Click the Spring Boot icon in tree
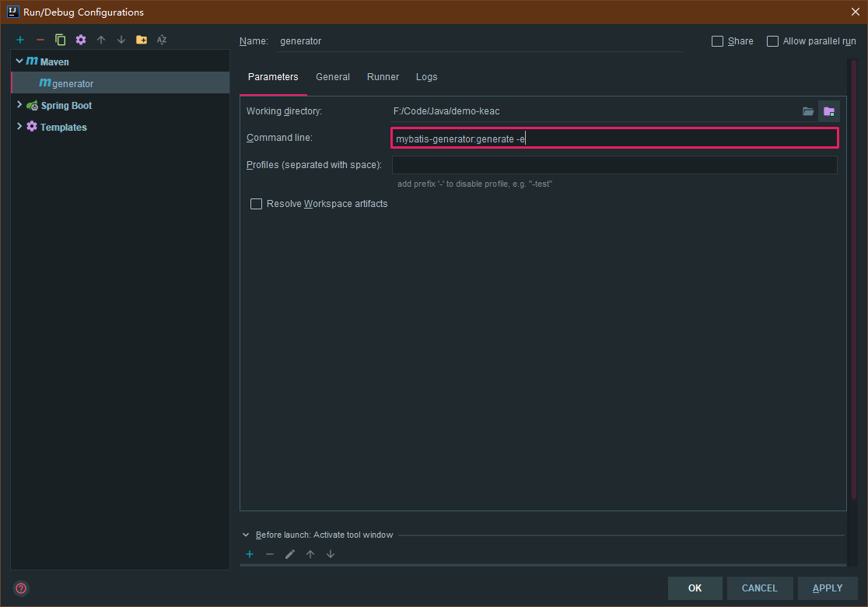868x607 pixels. tap(32, 105)
